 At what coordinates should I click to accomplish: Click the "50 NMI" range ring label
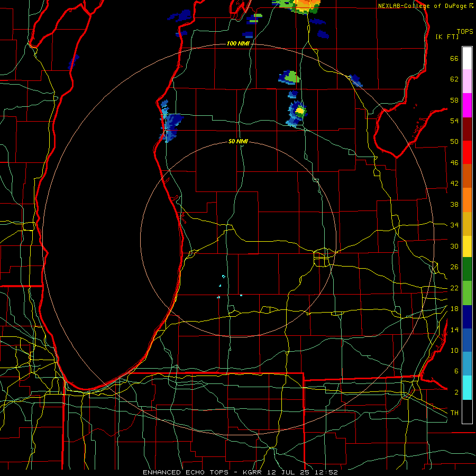(238, 141)
